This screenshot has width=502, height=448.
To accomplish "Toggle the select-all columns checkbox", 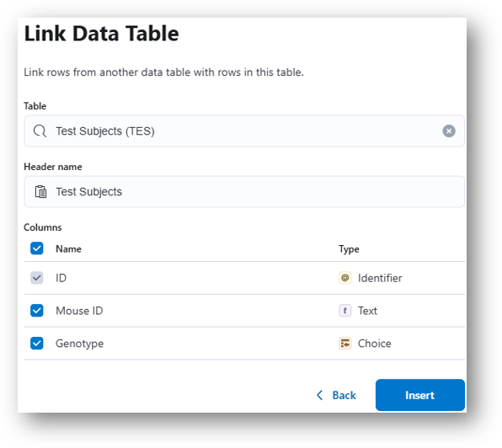I will (x=37, y=248).
